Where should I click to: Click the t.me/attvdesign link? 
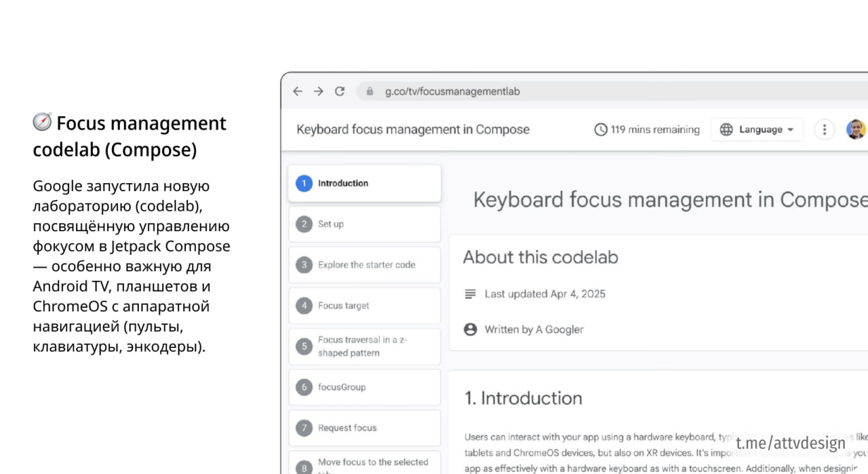pos(791,443)
